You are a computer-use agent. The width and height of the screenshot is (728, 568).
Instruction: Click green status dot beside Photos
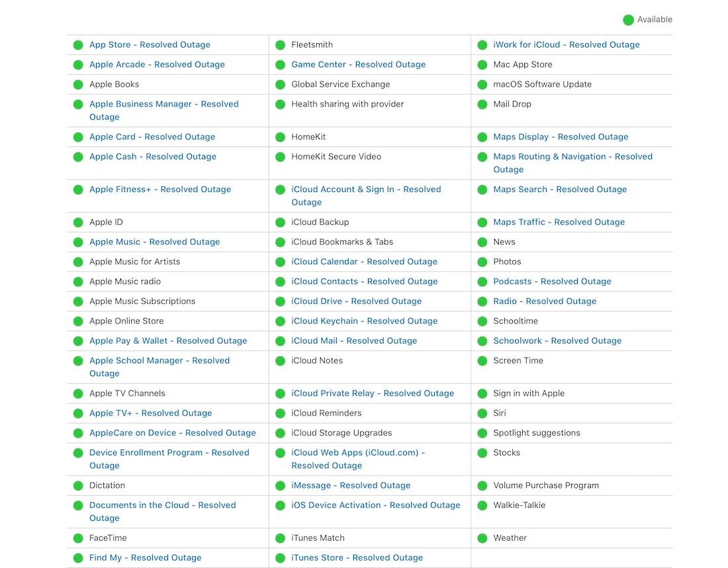pyautogui.click(x=482, y=262)
